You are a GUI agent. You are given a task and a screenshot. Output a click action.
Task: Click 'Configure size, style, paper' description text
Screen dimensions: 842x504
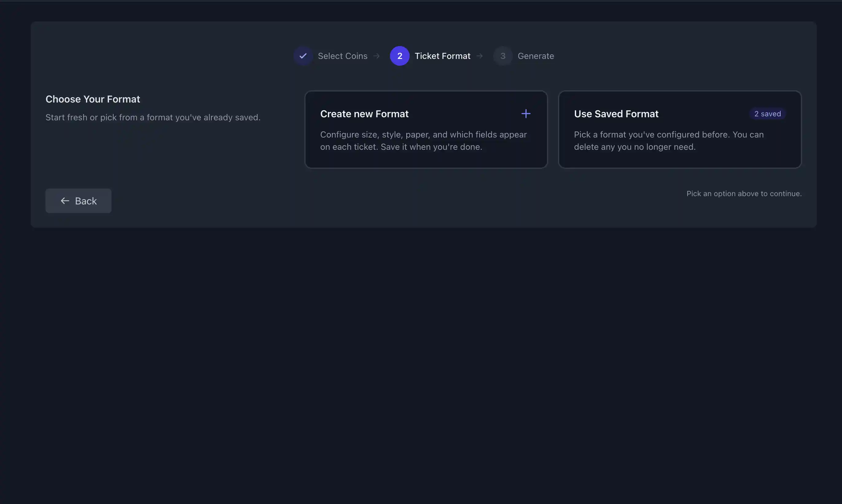pos(423,141)
